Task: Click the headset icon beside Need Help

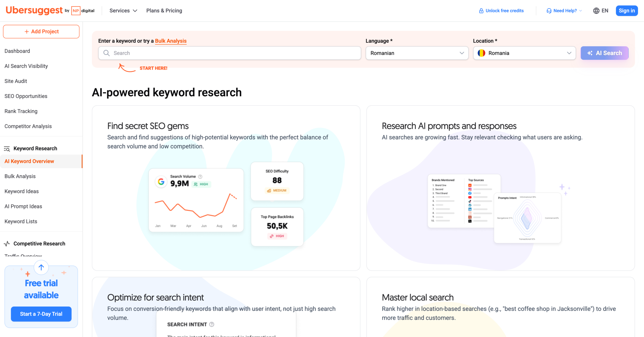Action: (549, 11)
